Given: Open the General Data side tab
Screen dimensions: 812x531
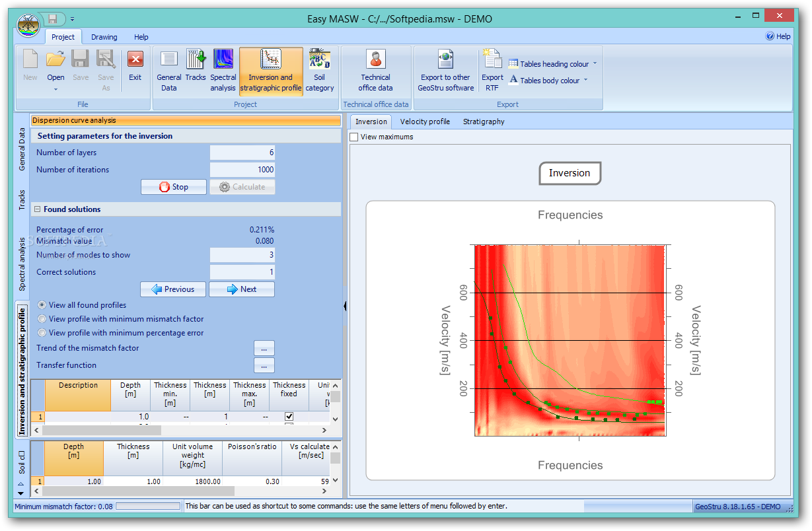Looking at the screenshot, I should 22,150.
